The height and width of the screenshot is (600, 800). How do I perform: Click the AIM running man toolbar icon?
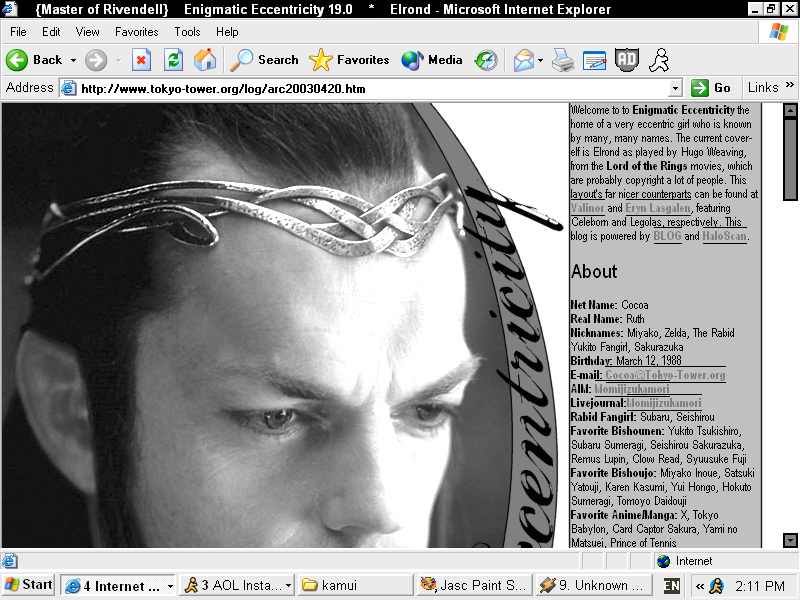coord(659,60)
